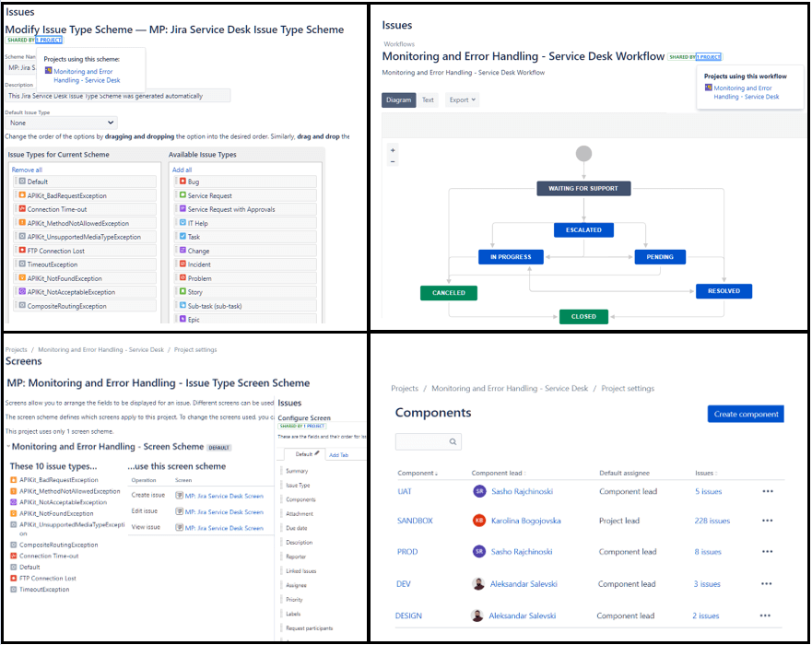This screenshot has width=812, height=645.
Task: Click the Connection Time-out icon in current scheme
Action: click(22, 208)
